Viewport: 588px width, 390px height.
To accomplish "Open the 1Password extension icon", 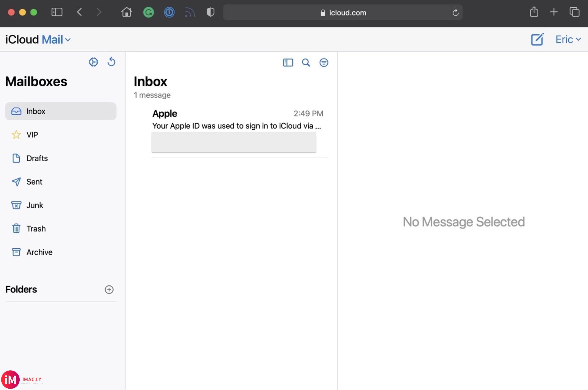I will (169, 12).
